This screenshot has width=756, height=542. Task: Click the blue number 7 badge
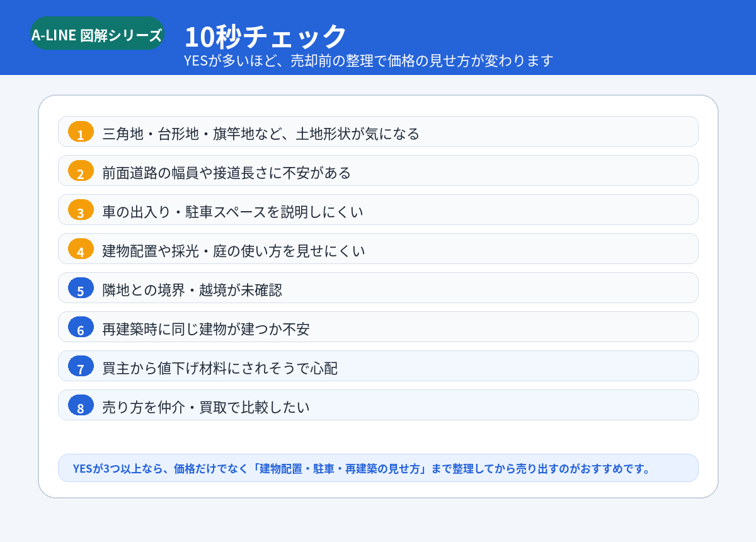[81, 366]
